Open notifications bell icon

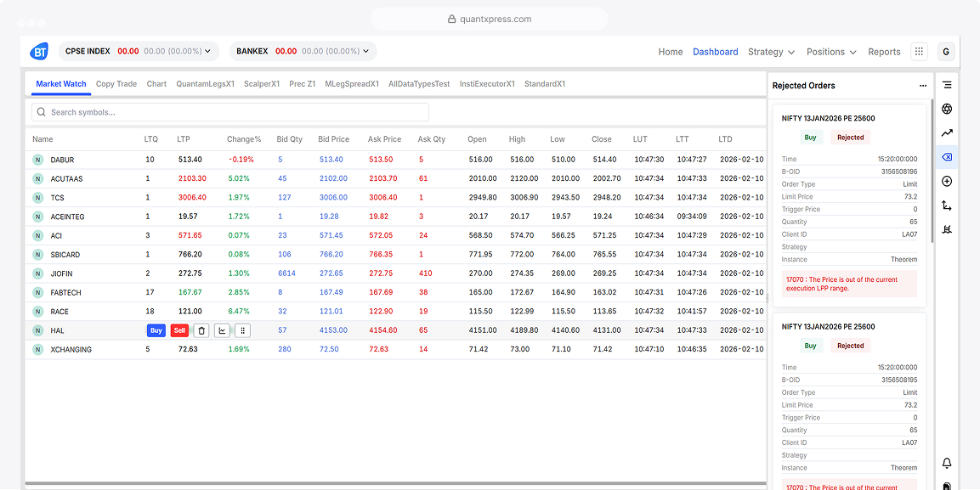click(x=947, y=463)
